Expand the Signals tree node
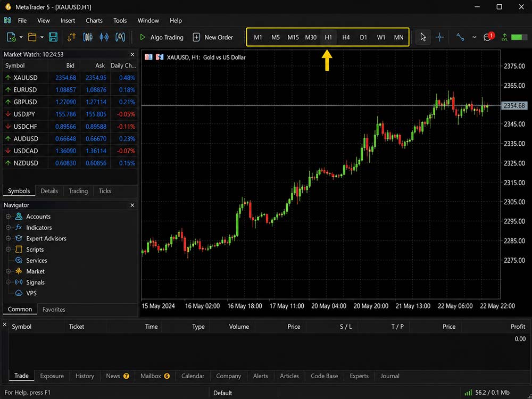Image resolution: width=532 pixels, height=399 pixels. (x=8, y=282)
